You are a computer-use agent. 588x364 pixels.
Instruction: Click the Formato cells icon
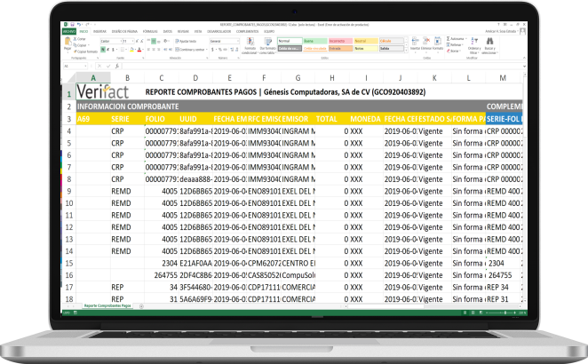[x=438, y=41]
